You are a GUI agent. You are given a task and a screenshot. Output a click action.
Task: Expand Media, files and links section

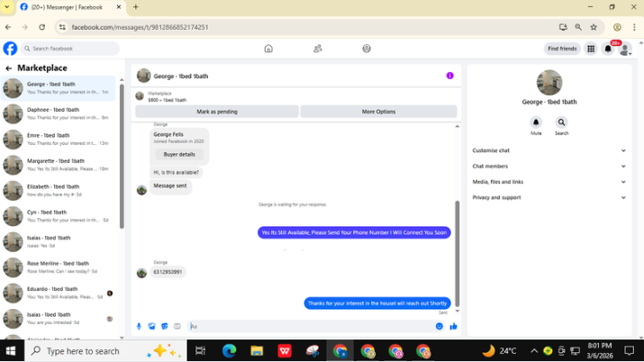[549, 182]
